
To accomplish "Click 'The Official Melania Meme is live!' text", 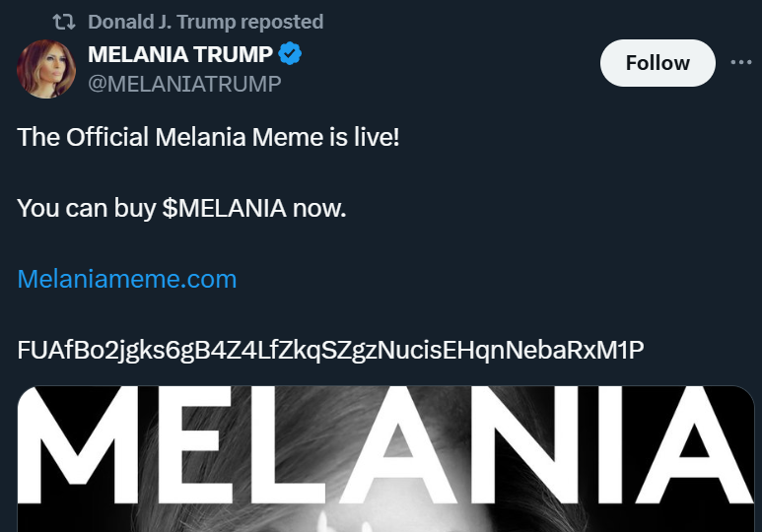I will pyautogui.click(x=208, y=137).
